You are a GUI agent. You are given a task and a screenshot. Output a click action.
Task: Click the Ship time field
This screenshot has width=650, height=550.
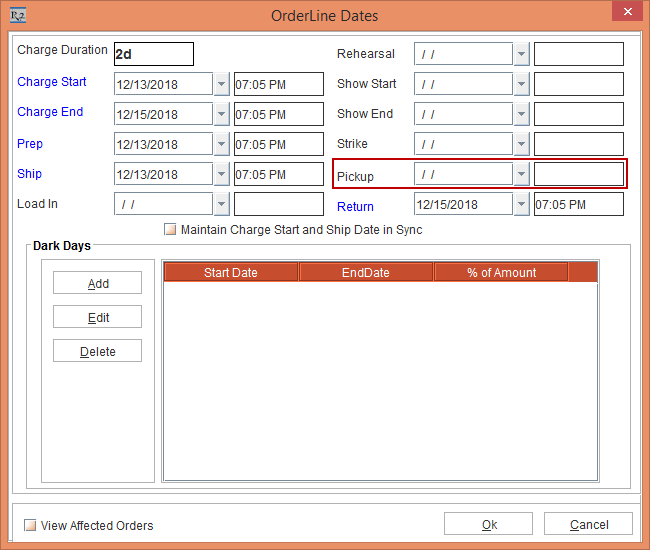[x=278, y=174]
